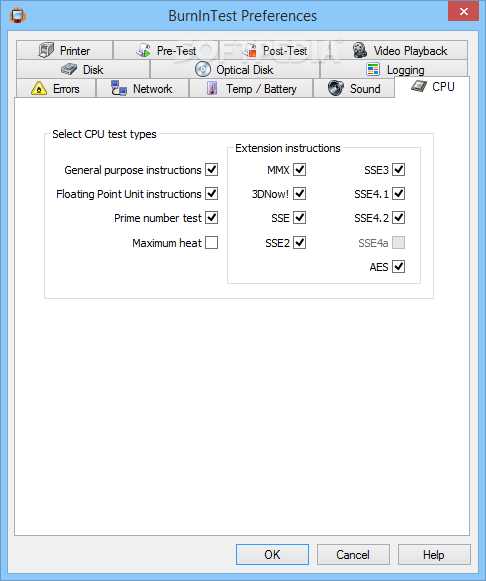Uncheck the AES checkbox
The image size is (486, 581).
[399, 266]
